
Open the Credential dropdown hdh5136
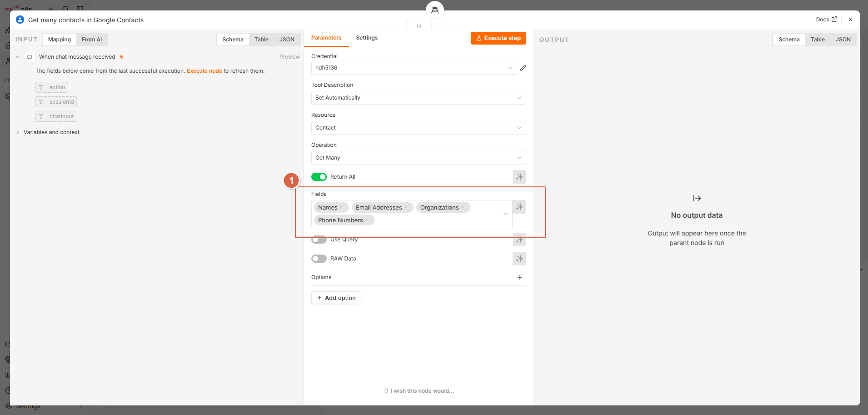[414, 68]
